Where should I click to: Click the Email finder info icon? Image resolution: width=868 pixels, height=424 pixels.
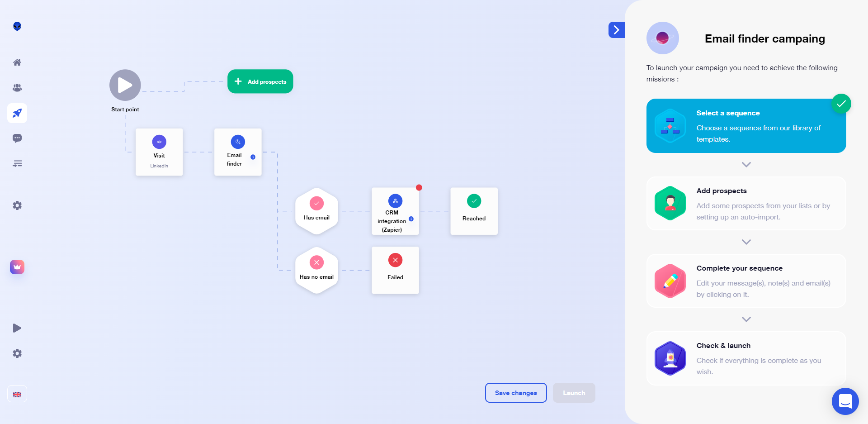click(x=253, y=157)
